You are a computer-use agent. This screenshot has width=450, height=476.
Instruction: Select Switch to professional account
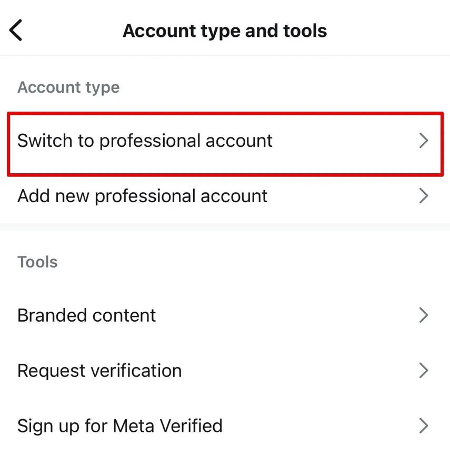pos(145,141)
